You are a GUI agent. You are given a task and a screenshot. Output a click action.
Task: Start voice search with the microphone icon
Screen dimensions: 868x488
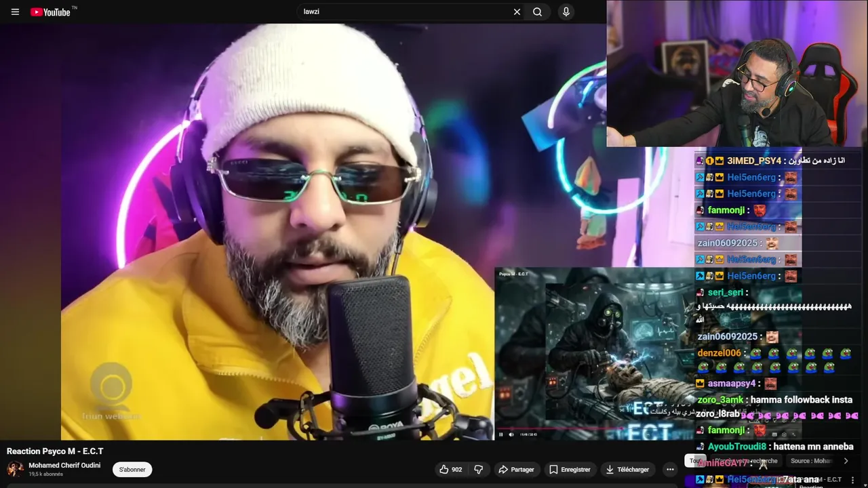tap(566, 12)
